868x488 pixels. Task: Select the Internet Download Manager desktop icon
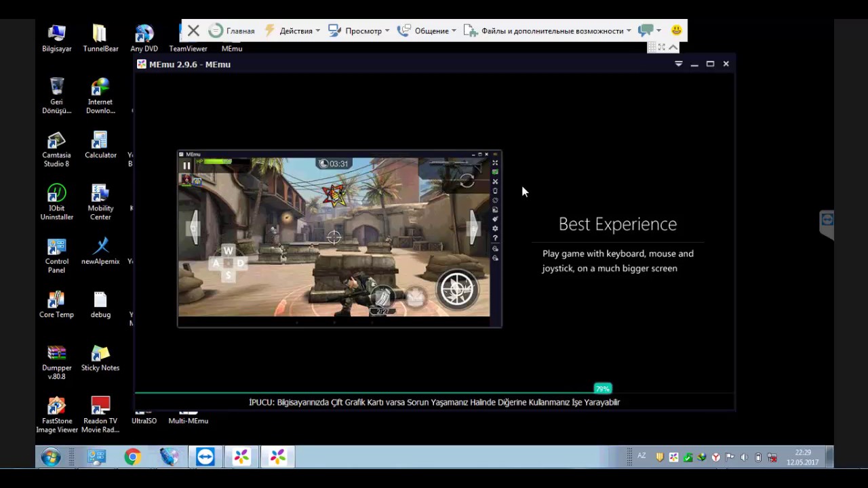[x=100, y=96]
